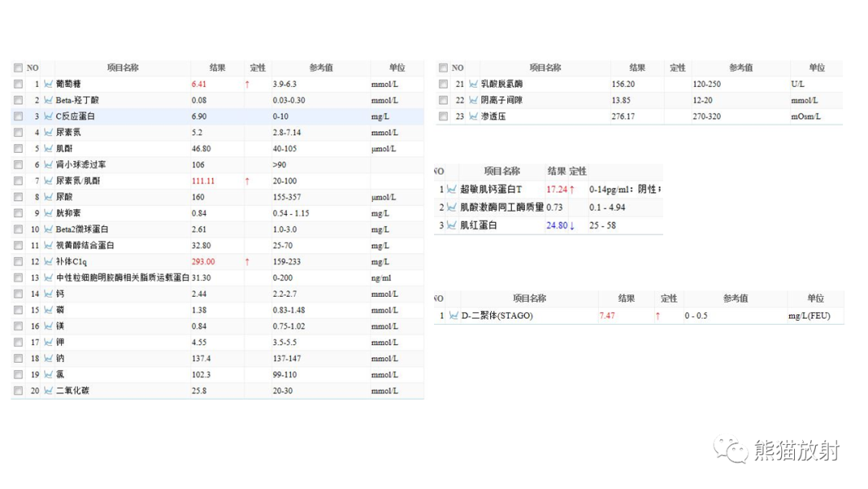868x489 pixels.
Task: Check the box for row 21 乳酸脱氢酶
Action: click(443, 84)
